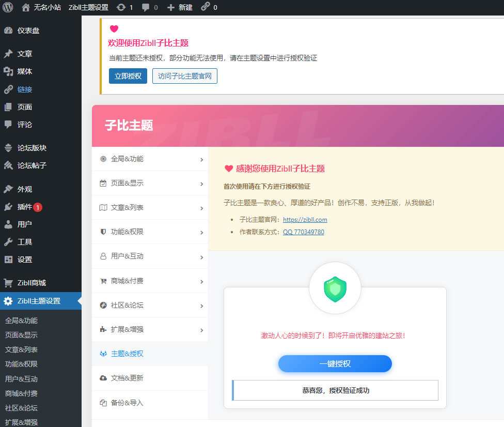Open 社区&论坛 in the left sidebar submenu
This screenshot has height=427, width=504.
(21, 408)
